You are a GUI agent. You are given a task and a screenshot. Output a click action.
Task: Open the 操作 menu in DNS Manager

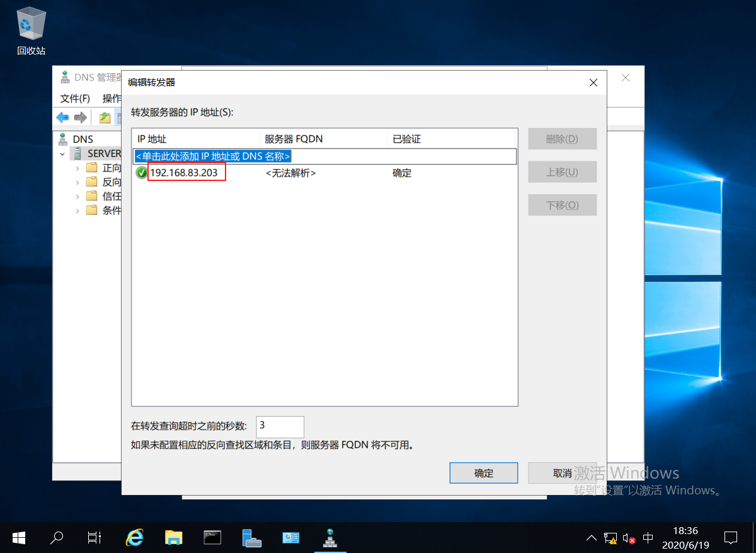tap(111, 98)
